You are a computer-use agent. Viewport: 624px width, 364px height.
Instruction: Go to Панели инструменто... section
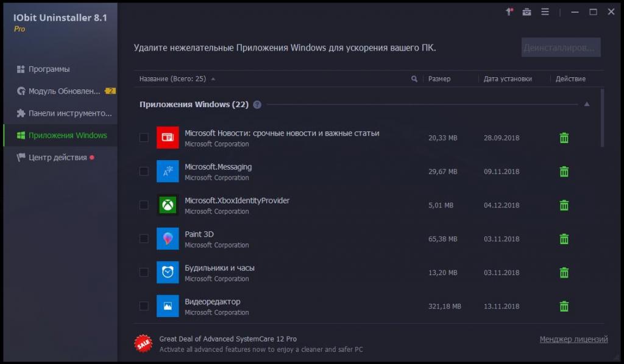tap(60, 113)
